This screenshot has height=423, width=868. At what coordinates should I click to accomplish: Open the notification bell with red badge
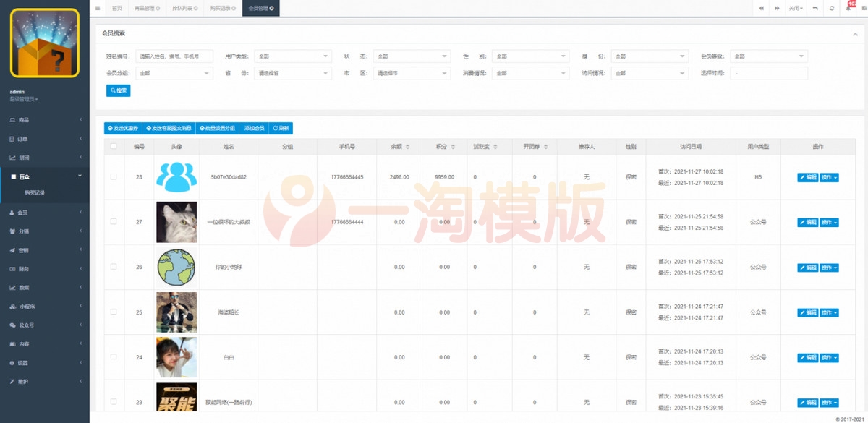point(848,7)
